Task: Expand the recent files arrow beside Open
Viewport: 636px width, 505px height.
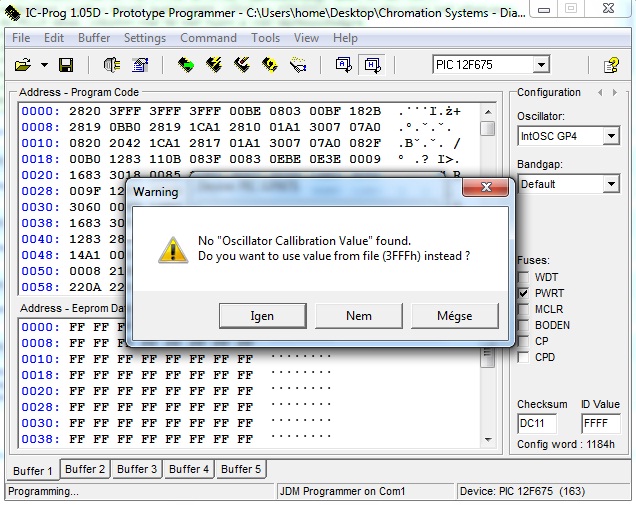Action: tap(44, 65)
